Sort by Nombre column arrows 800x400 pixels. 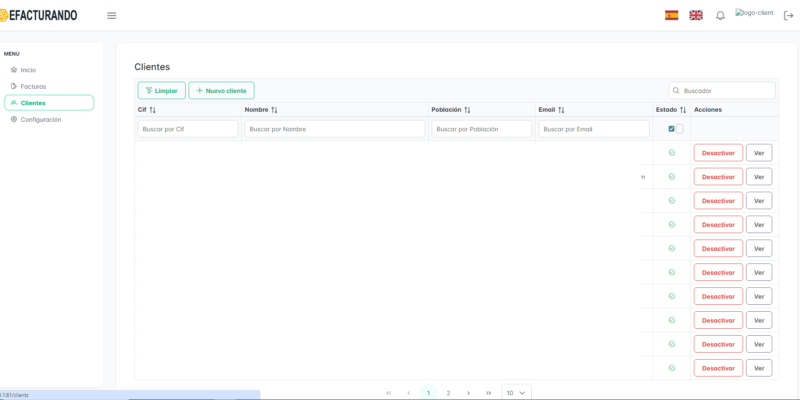tap(274, 110)
